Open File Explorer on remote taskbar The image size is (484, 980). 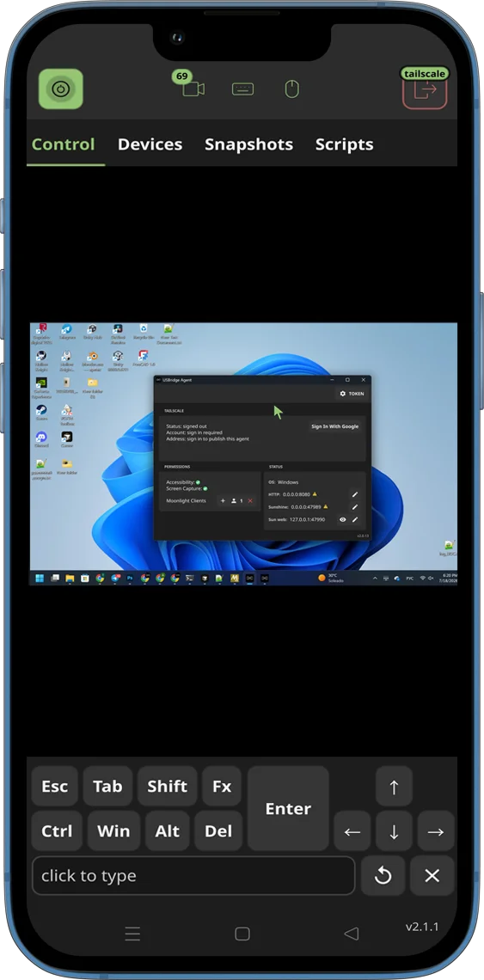coord(70,579)
